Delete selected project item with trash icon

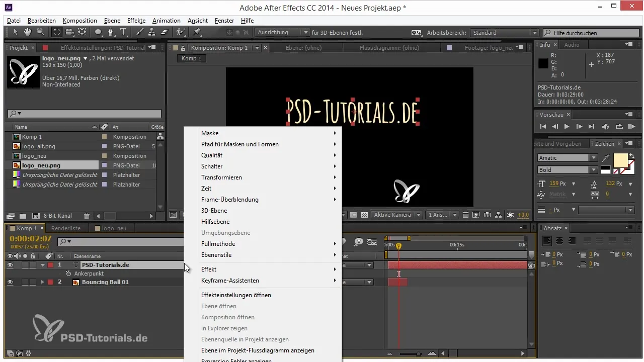click(87, 216)
